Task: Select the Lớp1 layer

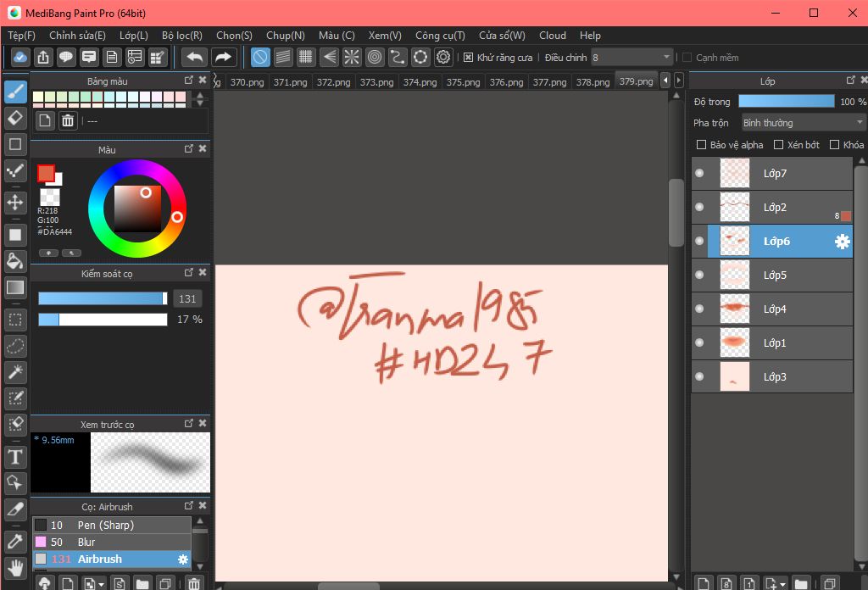Action: tap(772, 342)
